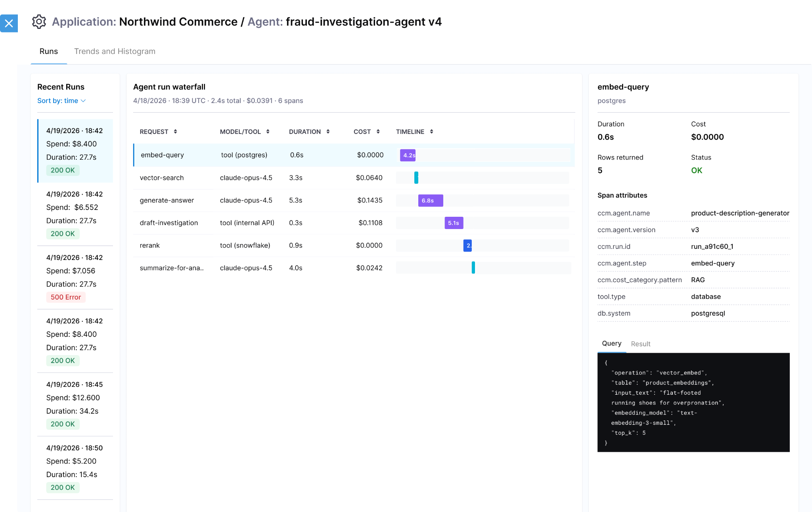Click the run_a91c60_1 run id value

tap(712, 246)
